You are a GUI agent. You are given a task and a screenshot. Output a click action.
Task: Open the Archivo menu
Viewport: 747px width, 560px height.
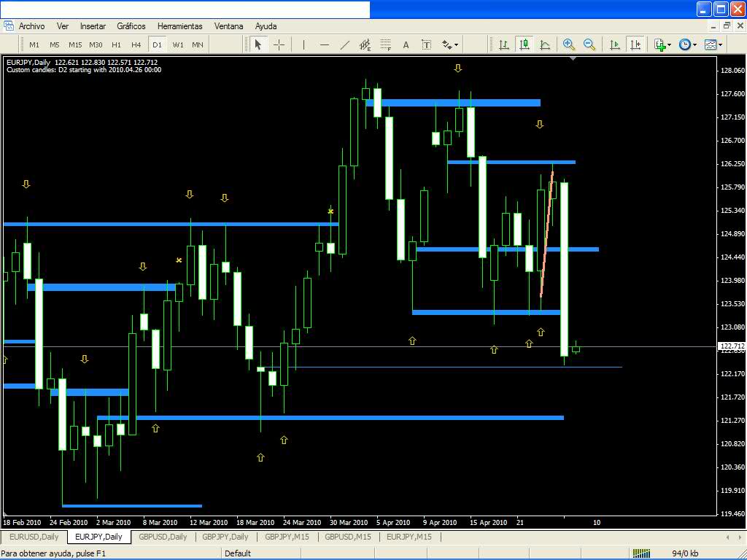[32, 26]
